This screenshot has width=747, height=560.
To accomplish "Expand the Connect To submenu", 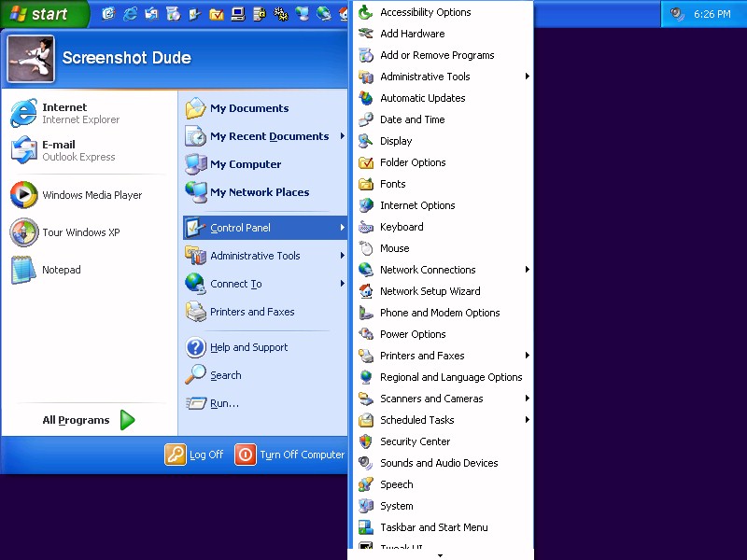I will pos(233,284).
